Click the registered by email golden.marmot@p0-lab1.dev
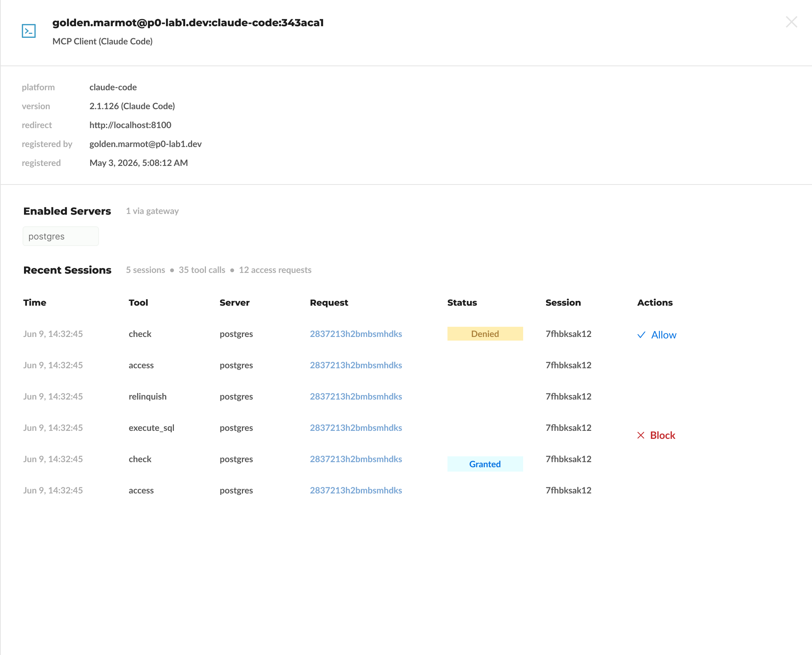Screen dimensions: 812x655 coord(146,144)
